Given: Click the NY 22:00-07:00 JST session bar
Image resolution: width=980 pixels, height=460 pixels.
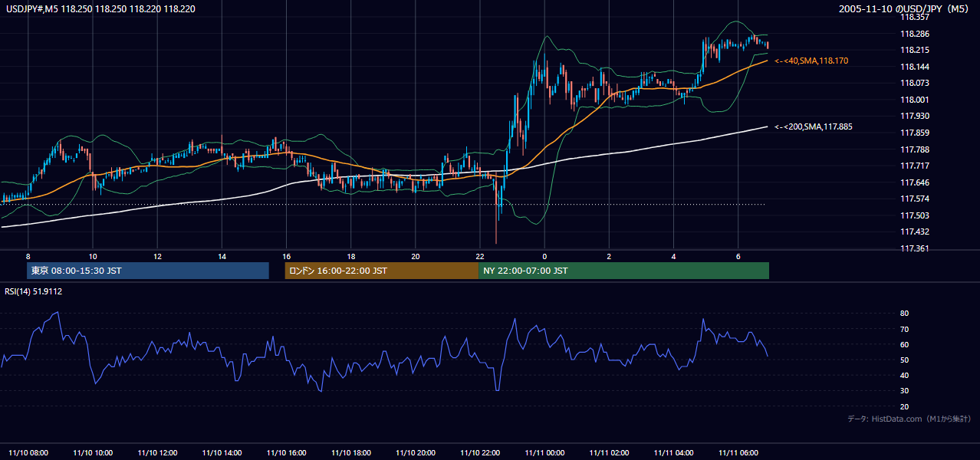Looking at the screenshot, I should pyautogui.click(x=623, y=271).
